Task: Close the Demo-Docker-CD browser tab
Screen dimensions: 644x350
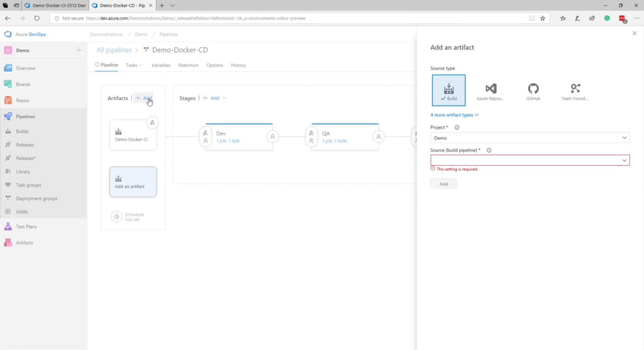Action: pyautogui.click(x=151, y=6)
